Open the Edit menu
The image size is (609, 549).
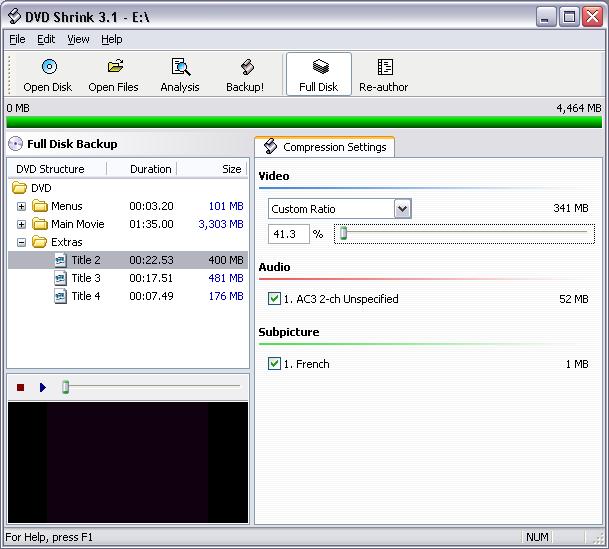tap(46, 39)
